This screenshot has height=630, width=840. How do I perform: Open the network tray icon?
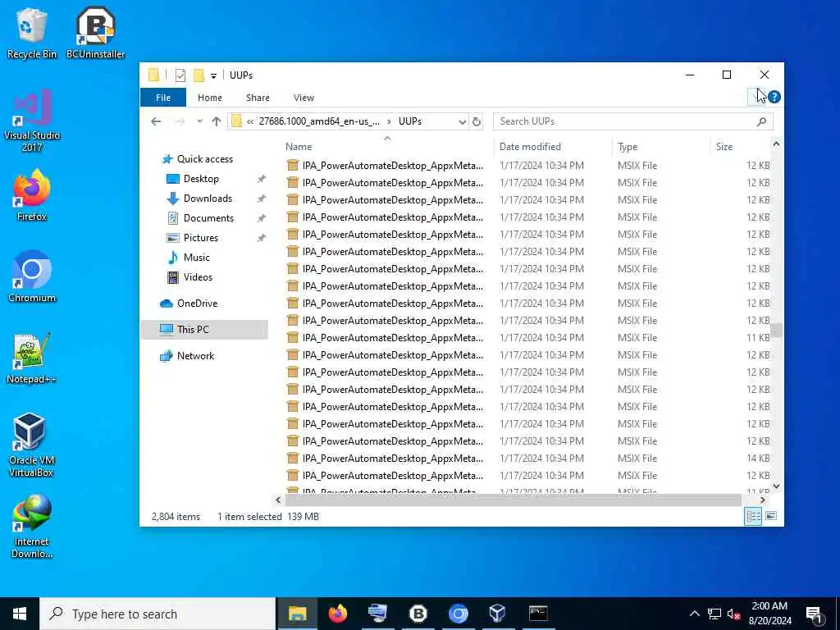[x=714, y=614]
